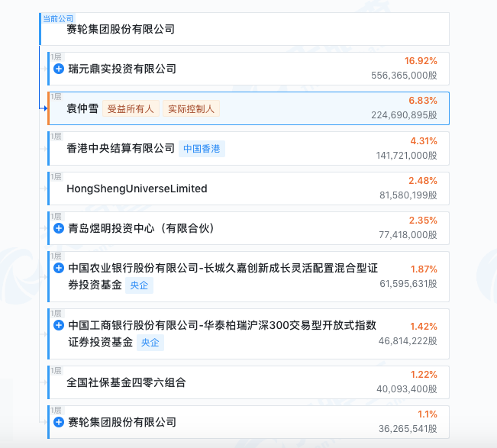The height and width of the screenshot is (448, 497).
Task: Click 青岛煜明投资中心（有限合伙）name
Action: tap(140, 228)
